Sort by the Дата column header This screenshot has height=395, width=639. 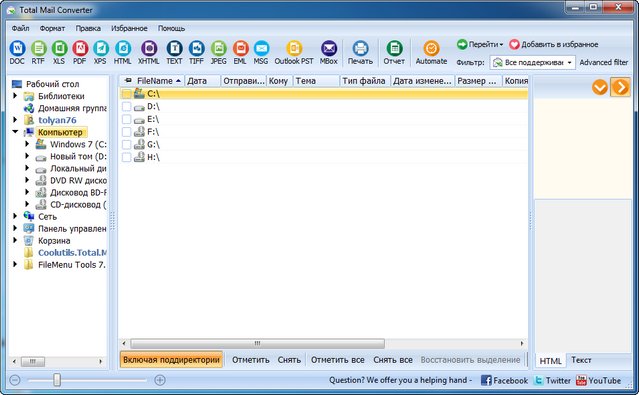(x=203, y=81)
